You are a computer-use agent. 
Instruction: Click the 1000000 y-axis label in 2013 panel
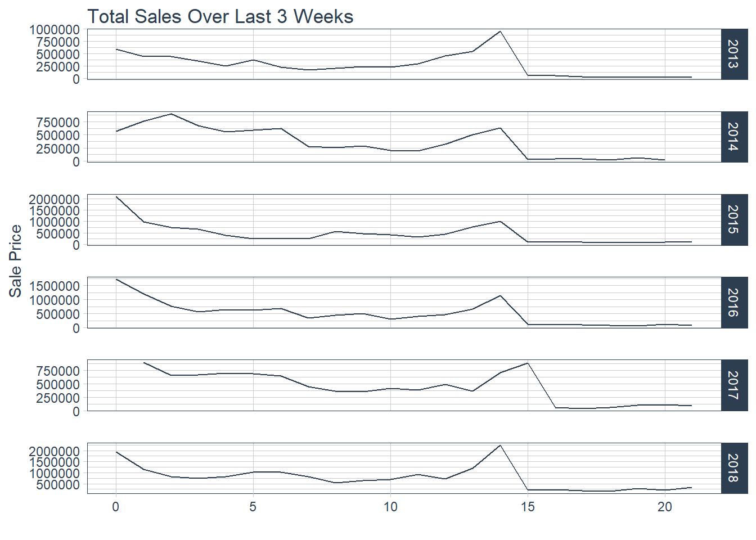(x=55, y=30)
